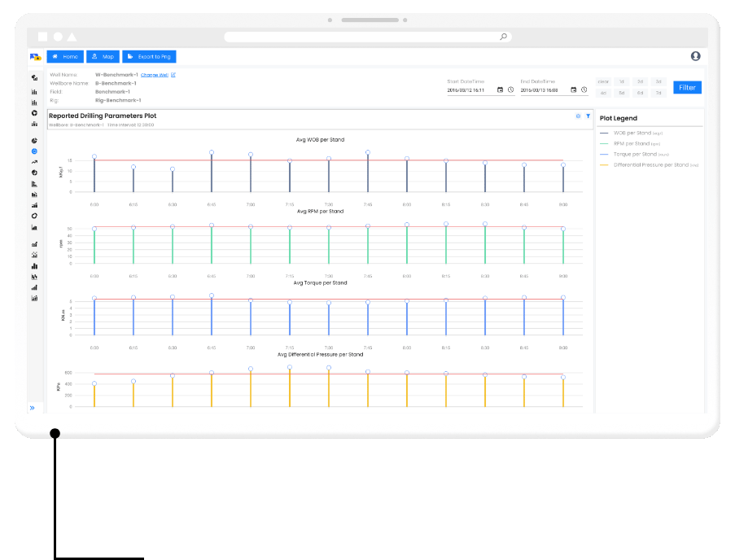Screen dimensions: 735x560
Task: Click the 6:00 data point on WOB chart
Action: tap(94, 156)
